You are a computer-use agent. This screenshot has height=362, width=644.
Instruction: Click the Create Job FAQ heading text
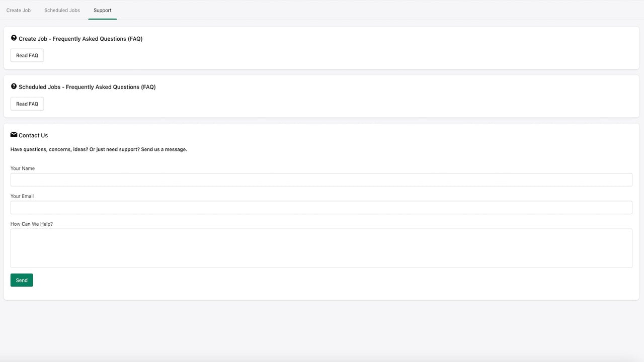click(80, 39)
